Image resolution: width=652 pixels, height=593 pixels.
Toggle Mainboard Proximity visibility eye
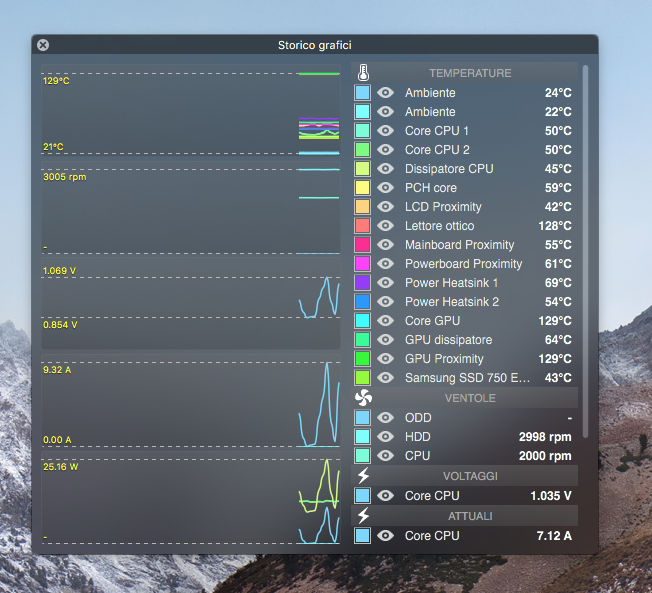pyautogui.click(x=385, y=245)
